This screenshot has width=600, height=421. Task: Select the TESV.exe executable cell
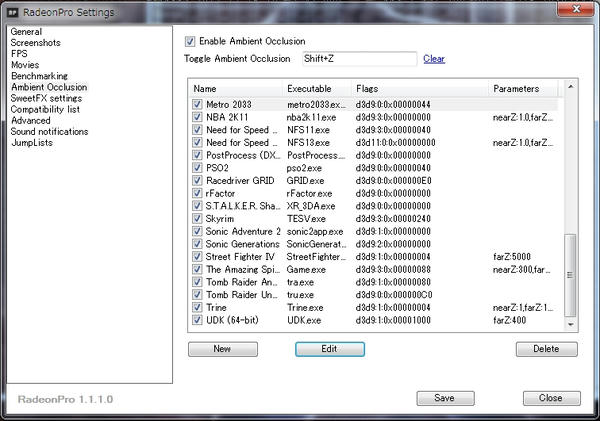click(306, 219)
